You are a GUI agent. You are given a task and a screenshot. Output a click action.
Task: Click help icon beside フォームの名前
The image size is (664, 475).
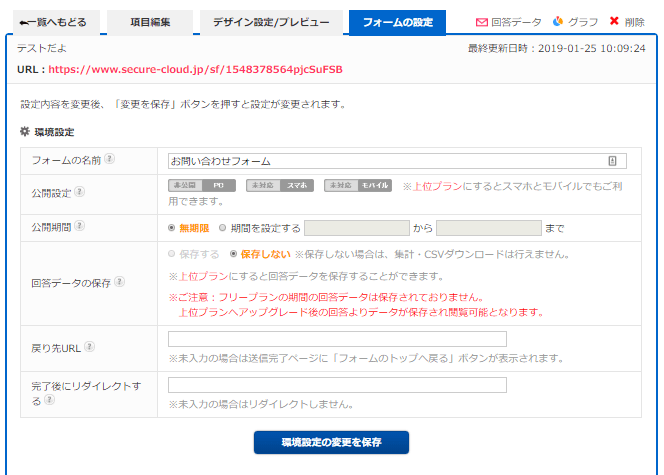point(110,159)
